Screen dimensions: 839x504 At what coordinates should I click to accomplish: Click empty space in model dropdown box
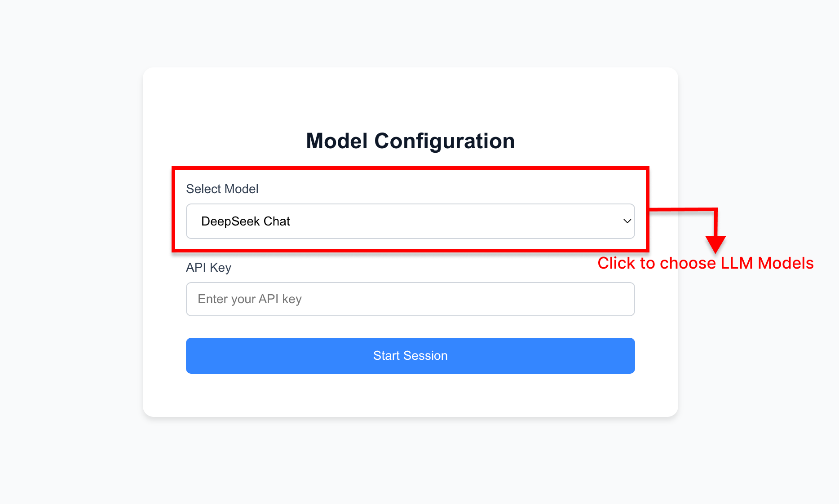click(449, 221)
